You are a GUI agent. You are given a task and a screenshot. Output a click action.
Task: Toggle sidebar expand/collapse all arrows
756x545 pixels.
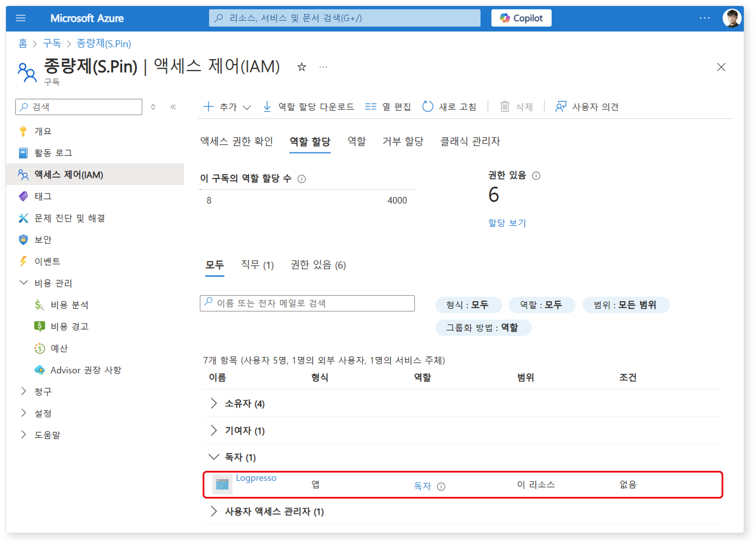(x=153, y=107)
